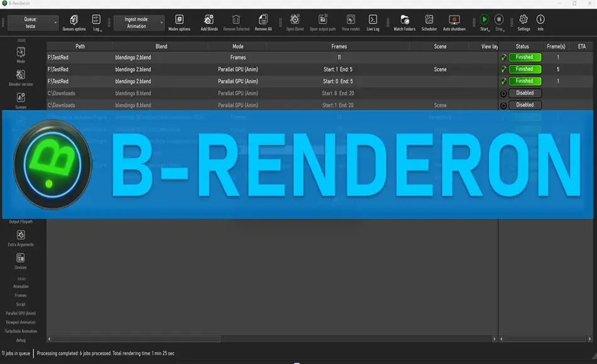597x364 pixels.
Task: Open the Watch Folders tool
Action: pos(404,21)
